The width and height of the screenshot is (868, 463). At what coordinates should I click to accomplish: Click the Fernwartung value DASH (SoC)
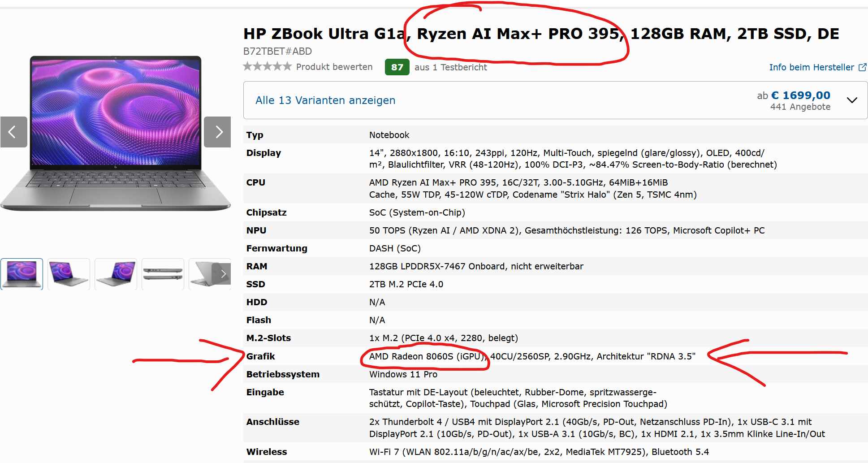[x=395, y=248]
